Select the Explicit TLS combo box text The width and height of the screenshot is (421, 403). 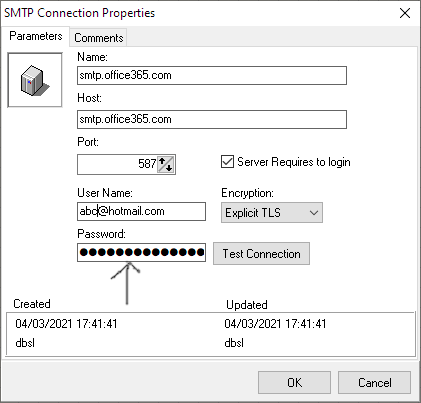253,213
